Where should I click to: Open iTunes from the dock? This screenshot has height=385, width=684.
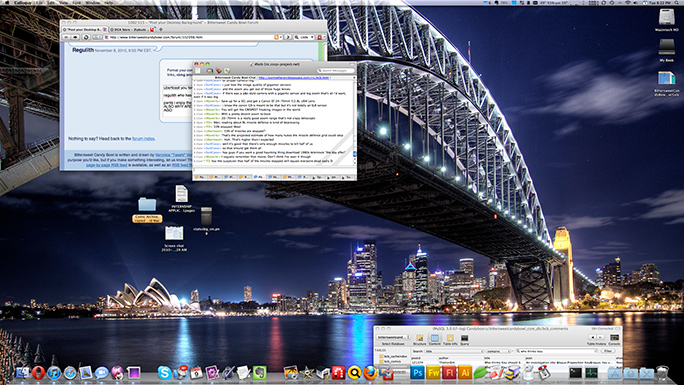point(54,373)
